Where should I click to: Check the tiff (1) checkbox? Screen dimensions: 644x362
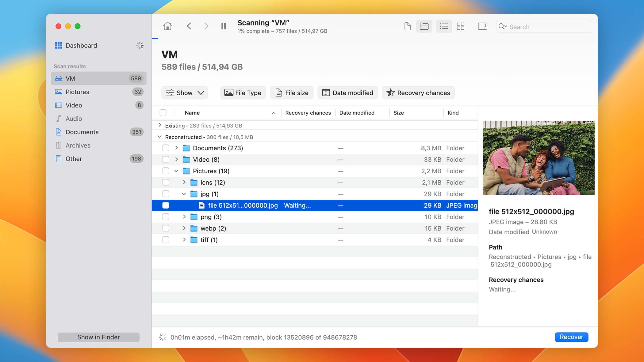pyautogui.click(x=166, y=240)
